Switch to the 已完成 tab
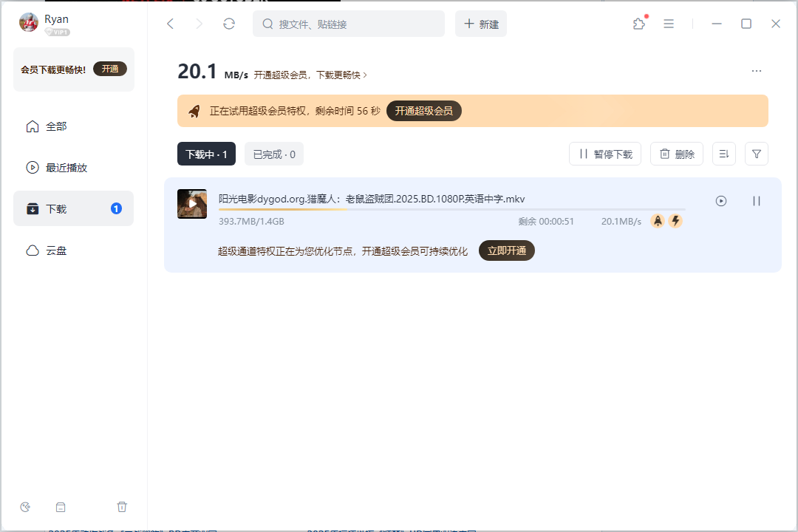 [x=273, y=154]
